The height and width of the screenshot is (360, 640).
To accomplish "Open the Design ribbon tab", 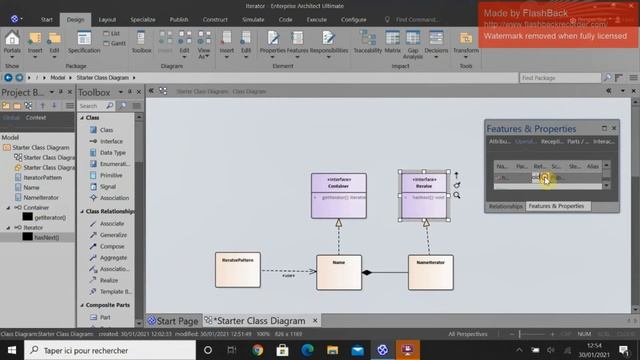I will click(75, 20).
